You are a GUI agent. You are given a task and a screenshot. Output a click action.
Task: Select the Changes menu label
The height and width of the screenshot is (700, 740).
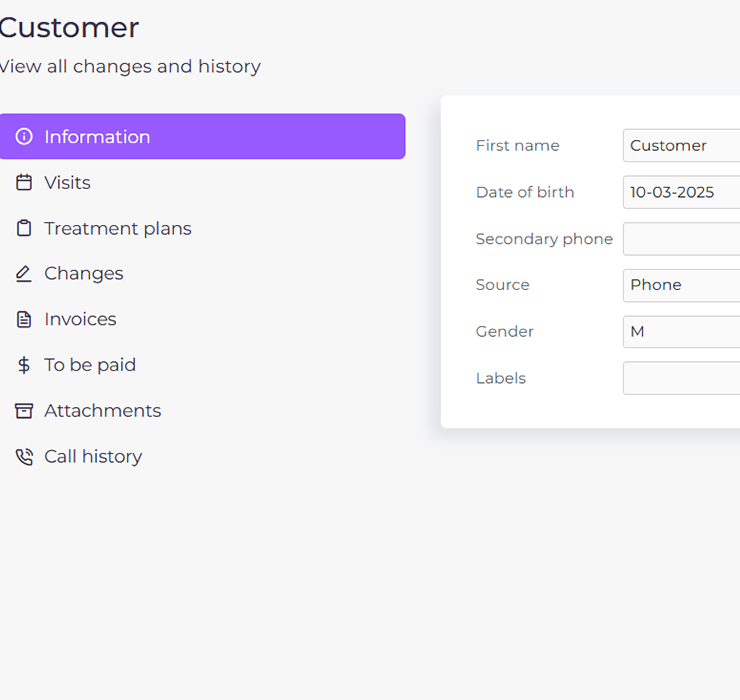(84, 274)
